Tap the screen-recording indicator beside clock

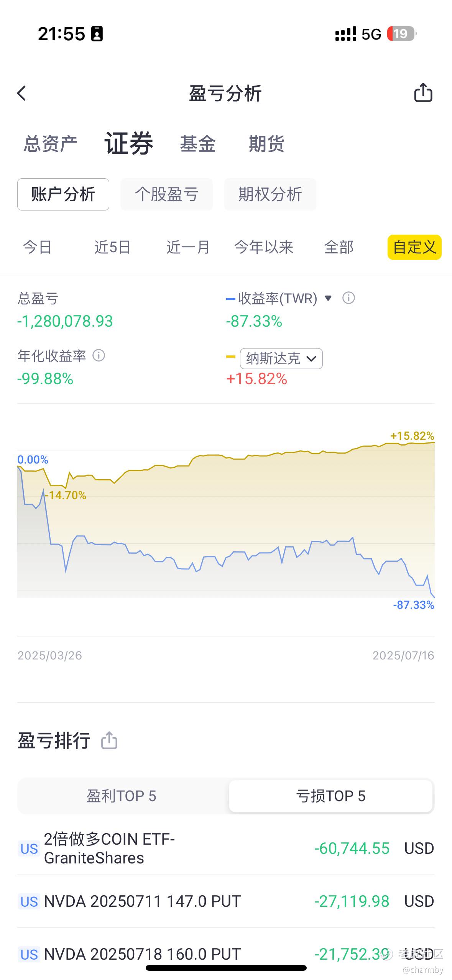coord(97,34)
